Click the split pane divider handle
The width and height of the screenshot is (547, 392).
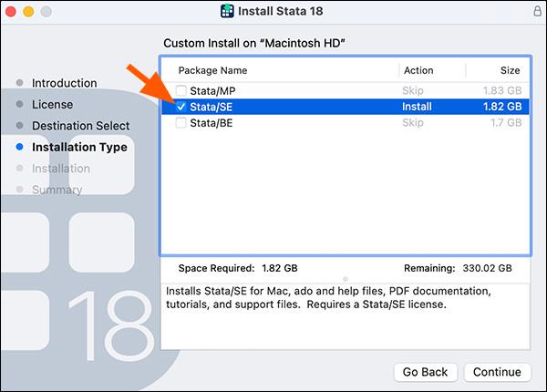345,277
